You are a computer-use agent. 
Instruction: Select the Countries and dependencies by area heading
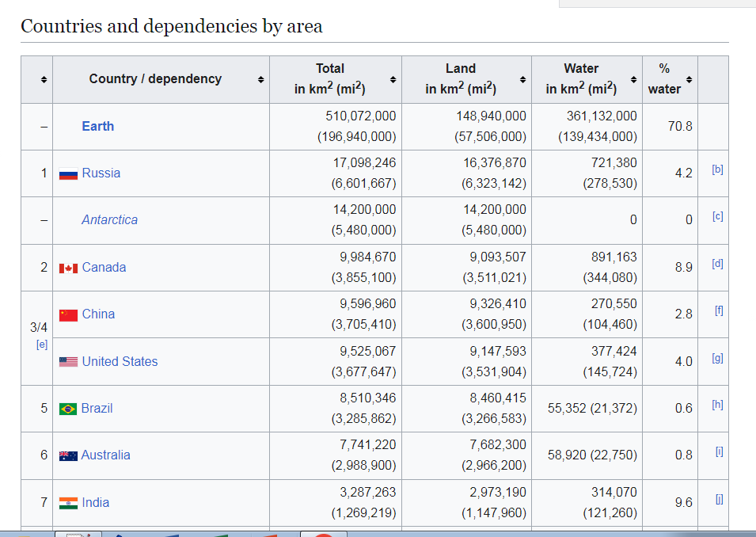[172, 26]
